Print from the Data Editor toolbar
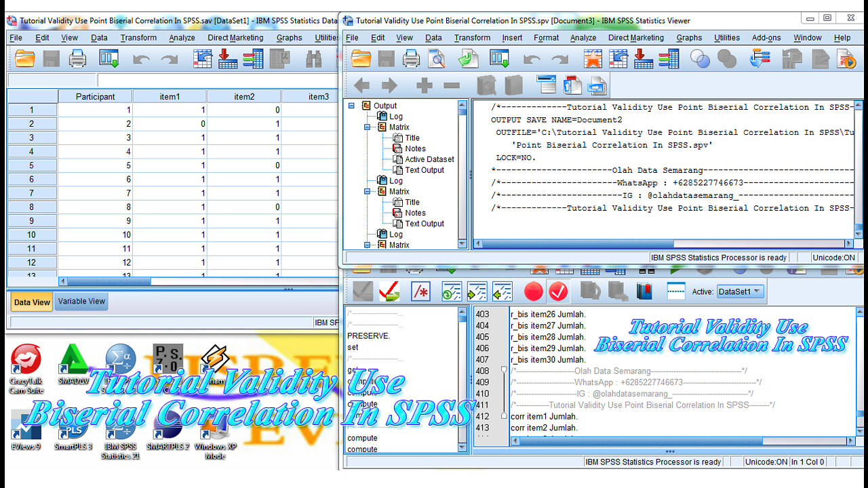 (x=77, y=60)
